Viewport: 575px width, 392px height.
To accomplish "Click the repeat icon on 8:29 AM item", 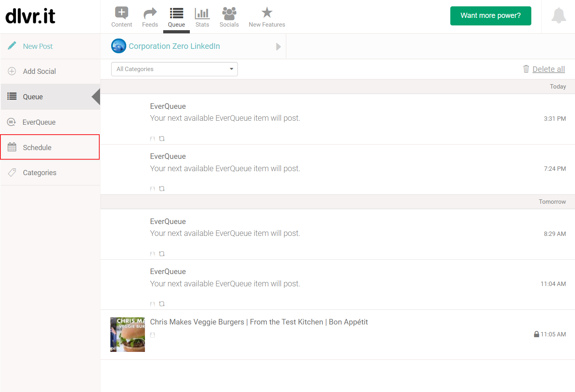I will pos(162,254).
